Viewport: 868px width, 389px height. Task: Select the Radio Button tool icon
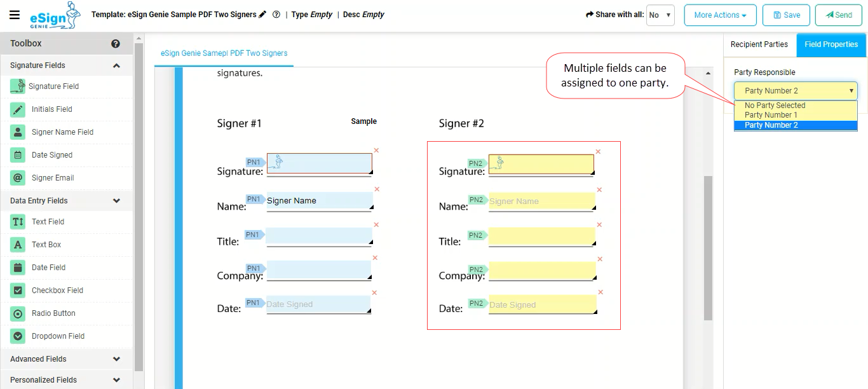click(18, 313)
